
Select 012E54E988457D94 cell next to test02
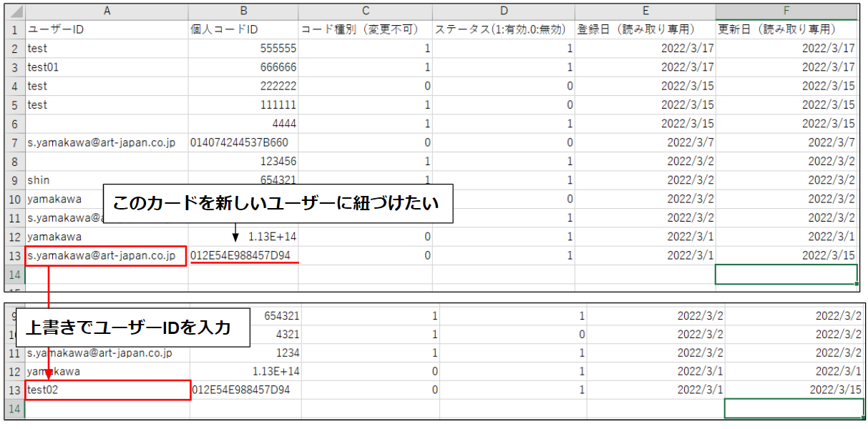(x=246, y=390)
